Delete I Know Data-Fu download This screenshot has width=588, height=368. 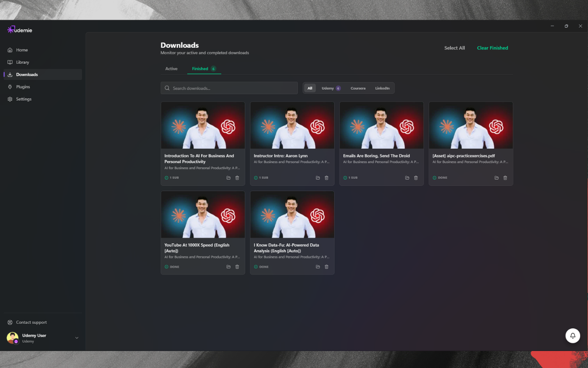point(327,267)
